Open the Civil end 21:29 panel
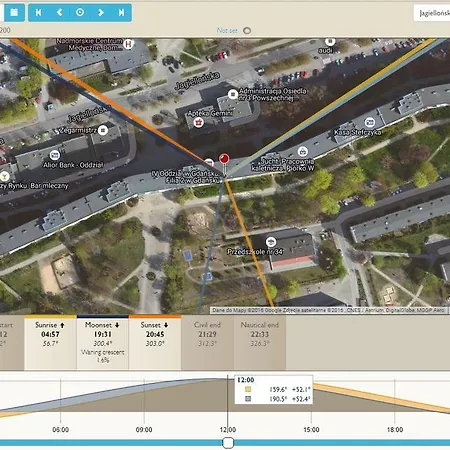 pos(207,342)
